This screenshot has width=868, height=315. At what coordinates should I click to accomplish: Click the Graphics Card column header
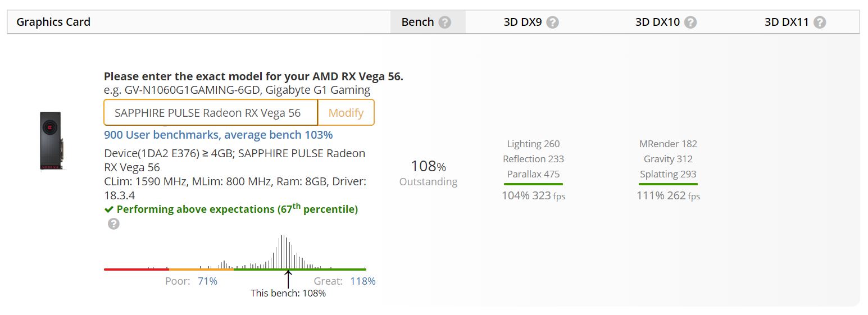point(53,22)
